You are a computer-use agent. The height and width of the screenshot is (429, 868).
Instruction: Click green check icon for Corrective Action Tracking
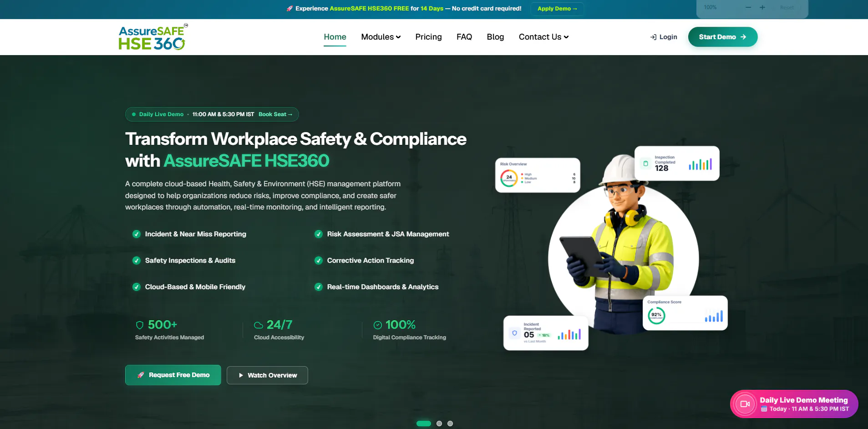(319, 260)
